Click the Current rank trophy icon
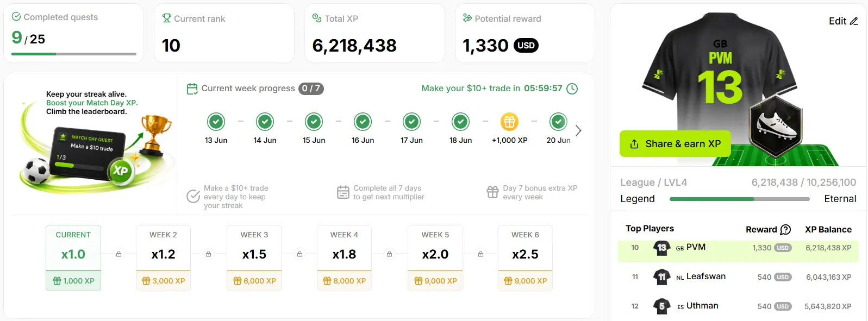Screen dimensions: 868x321 tap(167, 18)
